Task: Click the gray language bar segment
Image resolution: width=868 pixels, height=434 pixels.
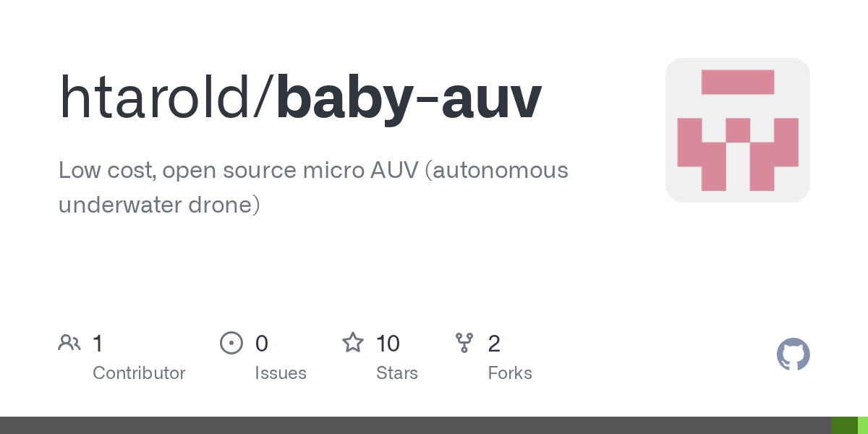Action: (x=416, y=425)
